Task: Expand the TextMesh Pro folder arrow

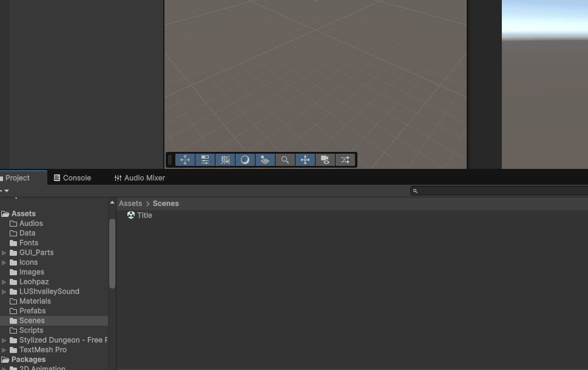Action: [x=4, y=350]
